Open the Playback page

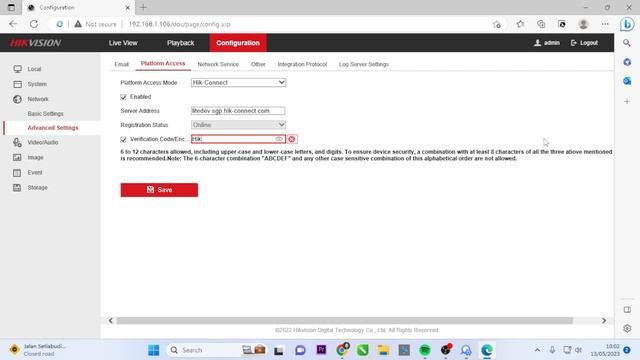(x=180, y=43)
